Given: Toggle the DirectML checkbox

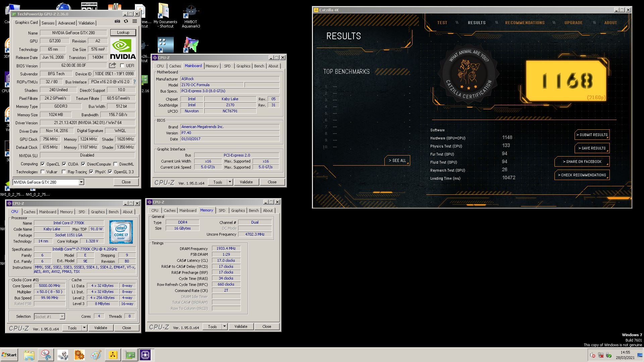Looking at the screenshot, I should point(115,164).
